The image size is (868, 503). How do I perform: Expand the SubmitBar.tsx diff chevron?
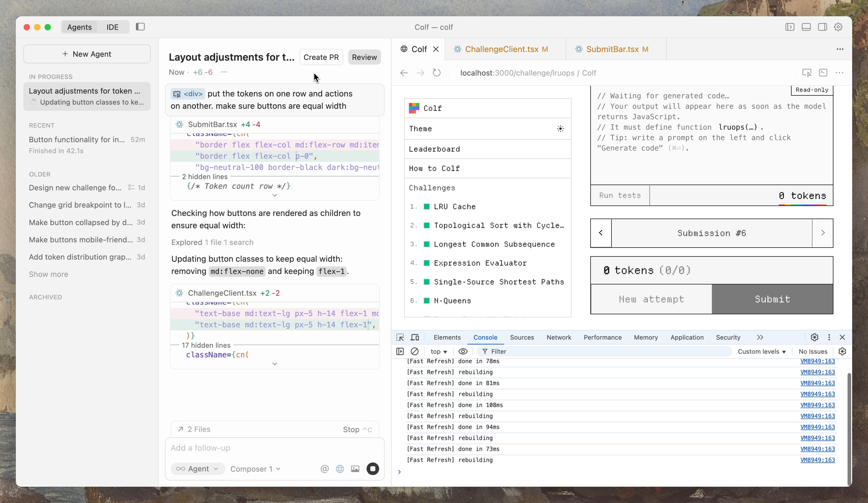(x=275, y=195)
